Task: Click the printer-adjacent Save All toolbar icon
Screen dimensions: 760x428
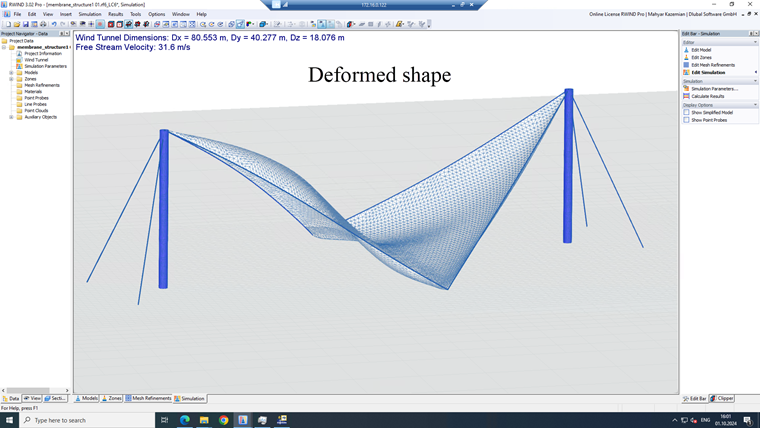Action: [34, 24]
